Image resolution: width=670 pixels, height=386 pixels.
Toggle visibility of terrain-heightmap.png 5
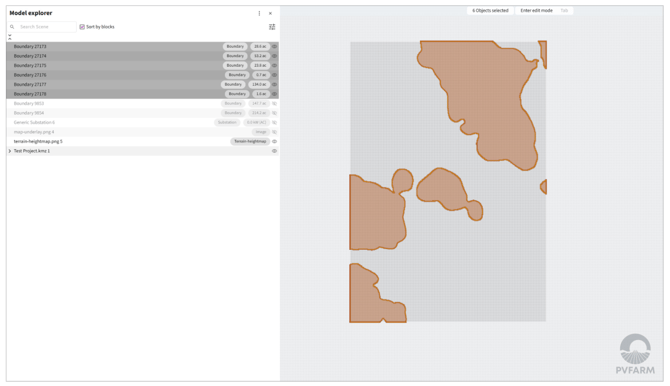point(274,141)
